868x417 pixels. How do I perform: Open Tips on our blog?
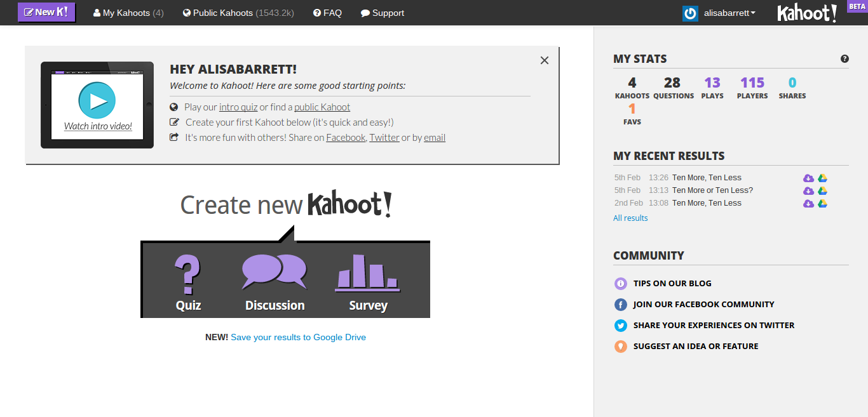click(x=672, y=284)
